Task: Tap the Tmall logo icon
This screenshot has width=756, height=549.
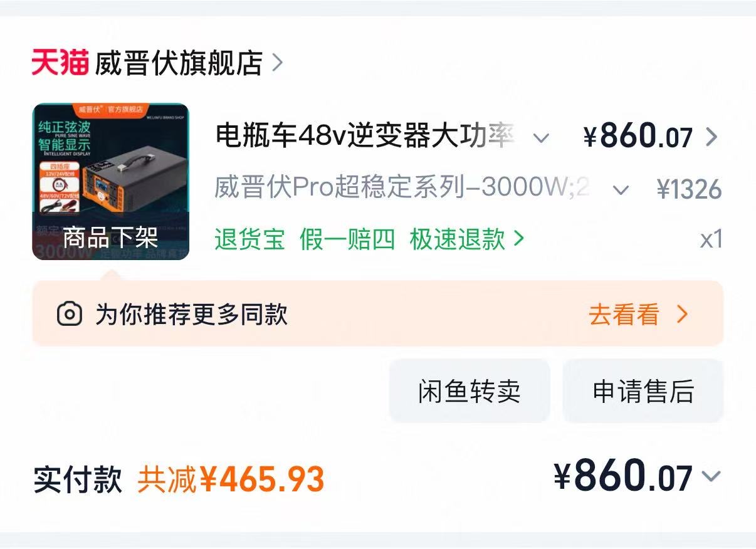Action: click(60, 62)
